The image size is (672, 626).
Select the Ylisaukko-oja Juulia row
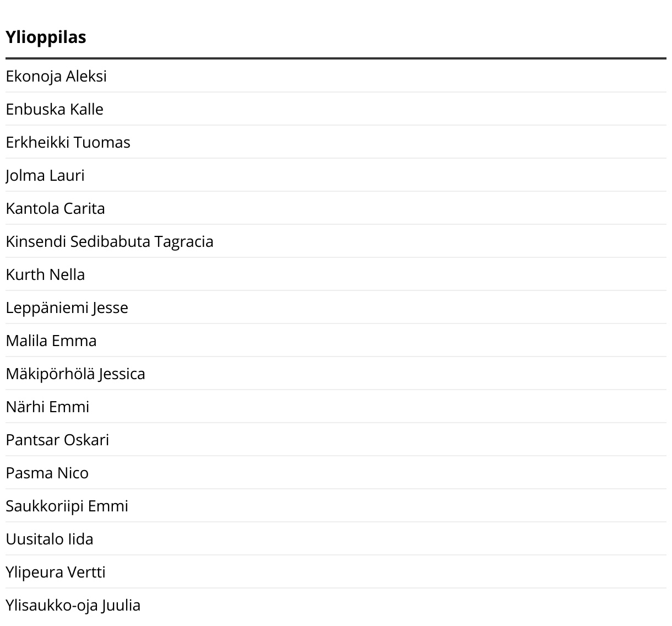pyautogui.click(x=73, y=605)
